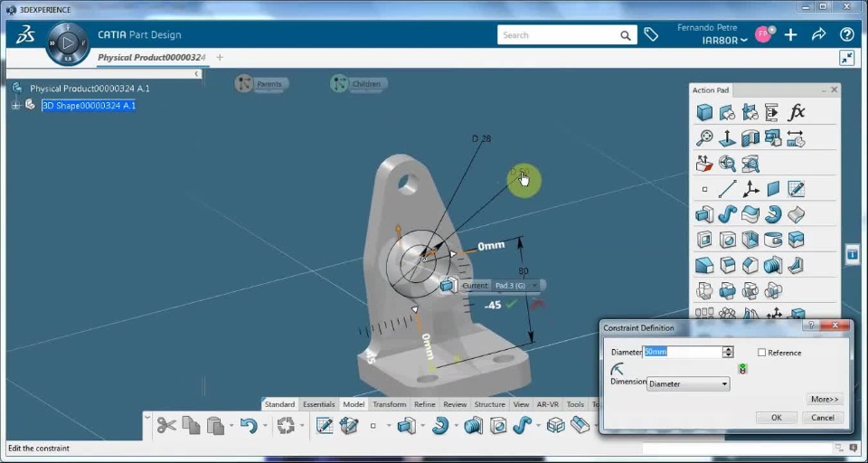Open the Update dropdown arrow in bottom toolbar

pyautogui.click(x=302, y=426)
